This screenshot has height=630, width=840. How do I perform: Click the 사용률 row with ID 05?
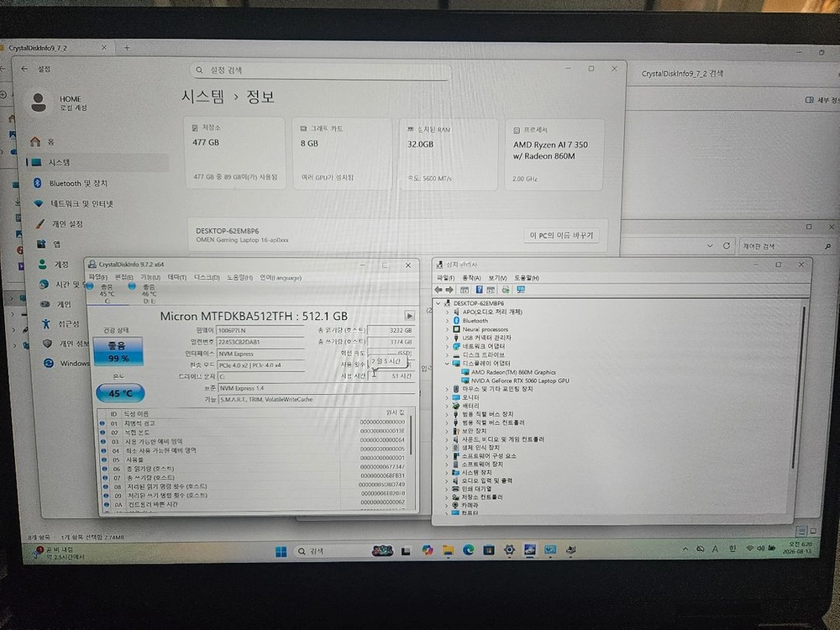[x=253, y=459]
